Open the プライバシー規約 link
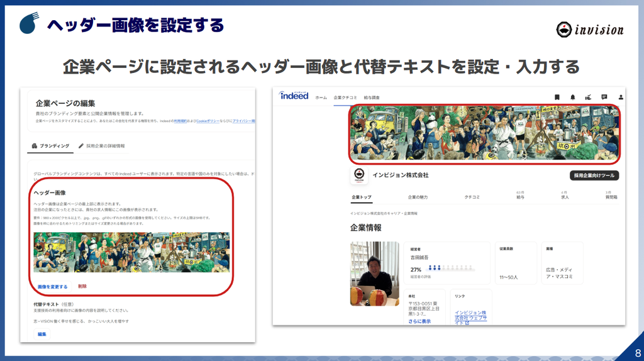 pos(243,121)
